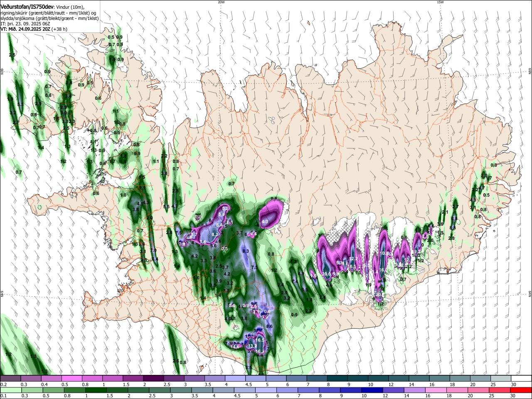This screenshot has width=532, height=399.
Task: Select the bright red rain swatch after 30
Action: pyautogui.click(x=521, y=390)
